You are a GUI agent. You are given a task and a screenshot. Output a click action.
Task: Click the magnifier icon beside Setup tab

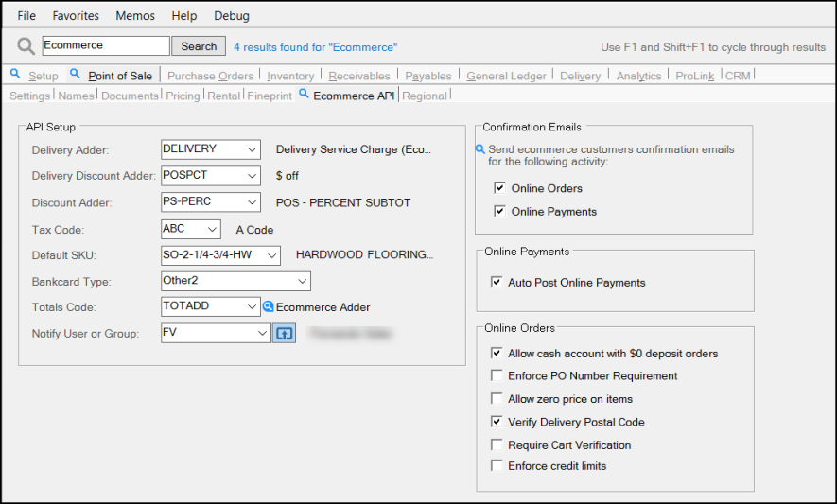15,74
